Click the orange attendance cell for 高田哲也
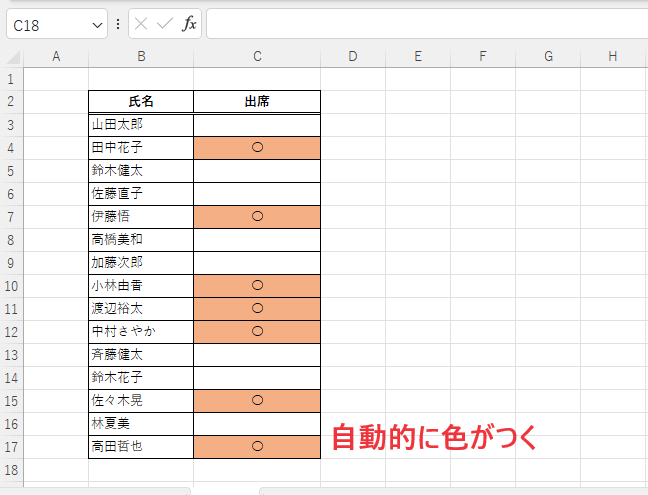648x495 pixels. pos(257,447)
